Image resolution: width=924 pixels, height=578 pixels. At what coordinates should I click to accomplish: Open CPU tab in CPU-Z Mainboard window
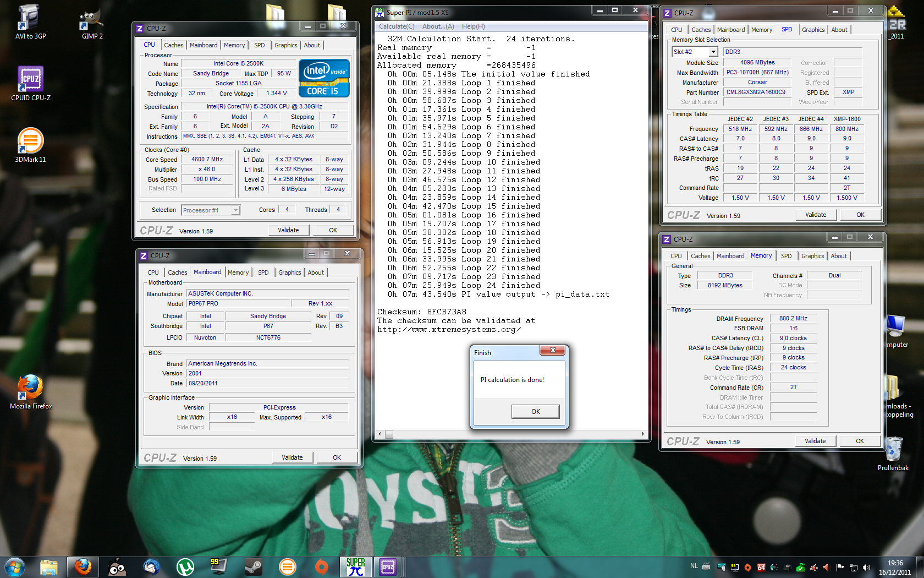pyautogui.click(x=153, y=272)
